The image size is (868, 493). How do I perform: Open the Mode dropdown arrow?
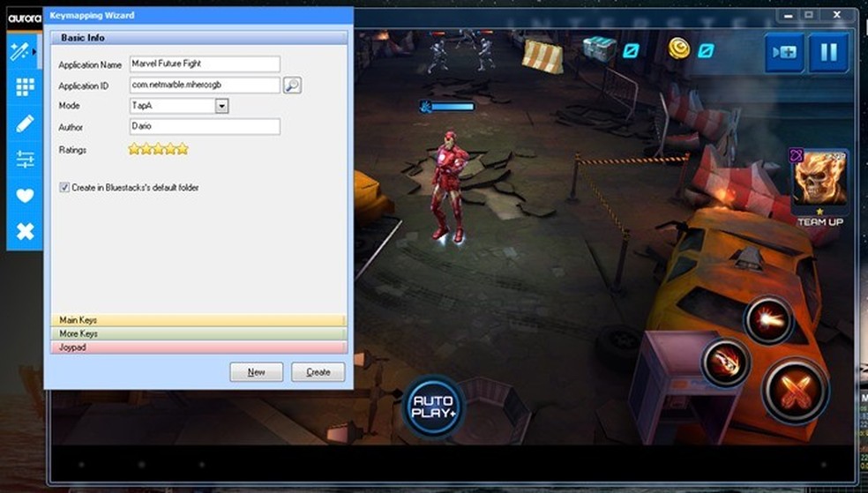point(221,106)
